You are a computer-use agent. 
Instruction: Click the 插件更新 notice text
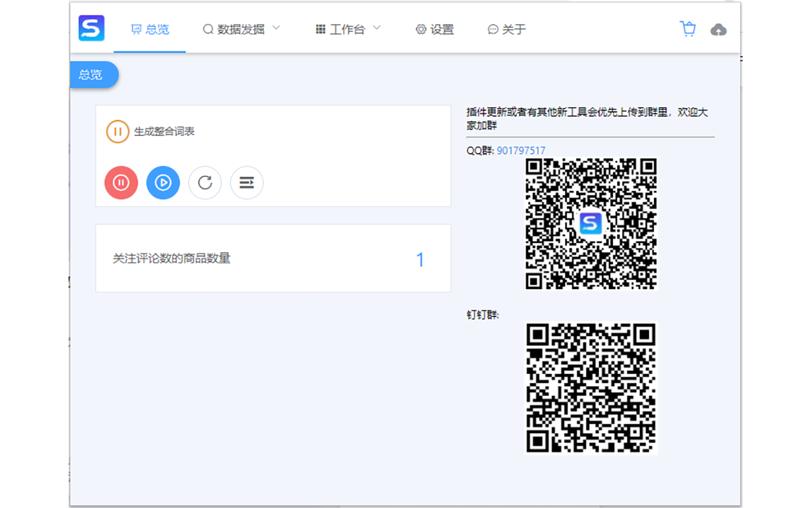click(x=587, y=119)
